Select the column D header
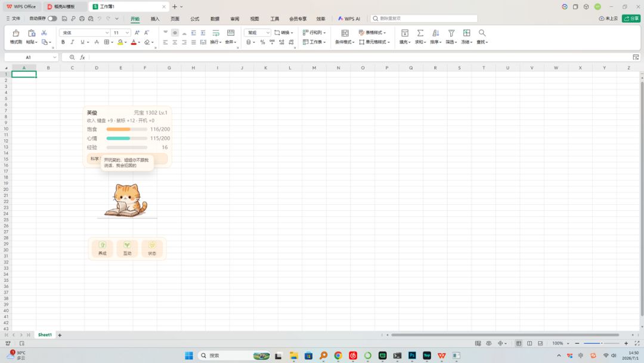 [x=97, y=68]
